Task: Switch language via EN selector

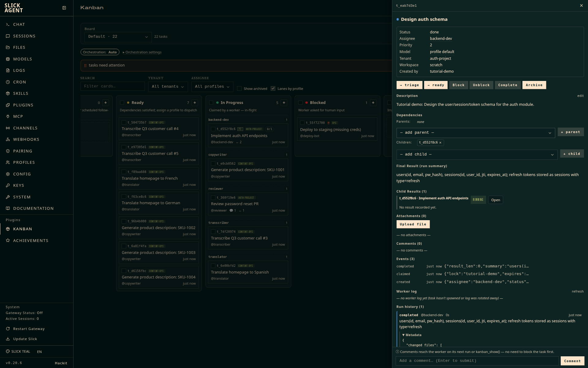Action: (40, 352)
